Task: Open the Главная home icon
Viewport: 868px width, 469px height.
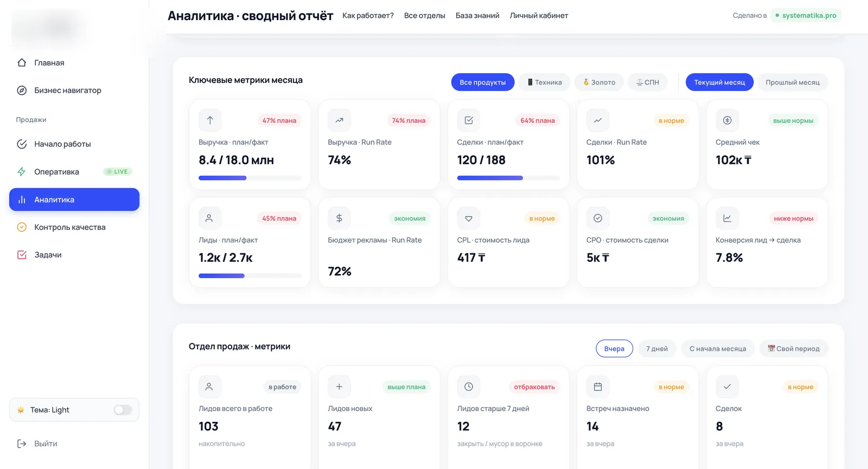Action: tap(22, 62)
